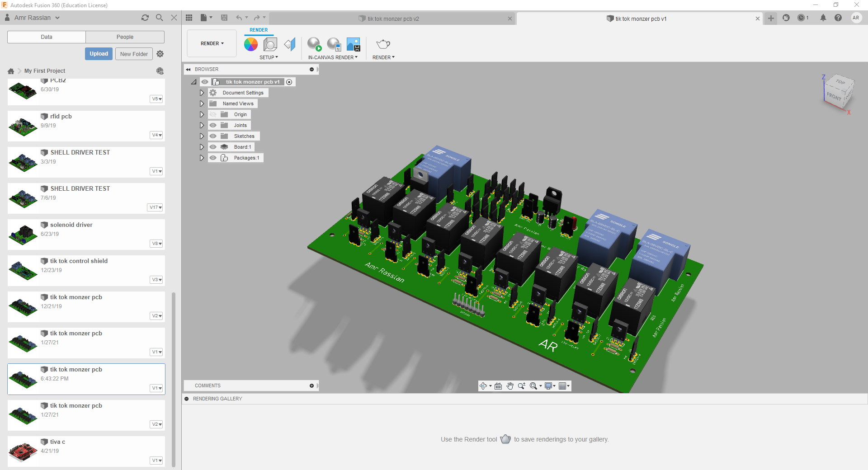The height and width of the screenshot is (470, 868).
Task: Open IN-CANVAS RENDER dropdown menu
Action: pyautogui.click(x=333, y=57)
